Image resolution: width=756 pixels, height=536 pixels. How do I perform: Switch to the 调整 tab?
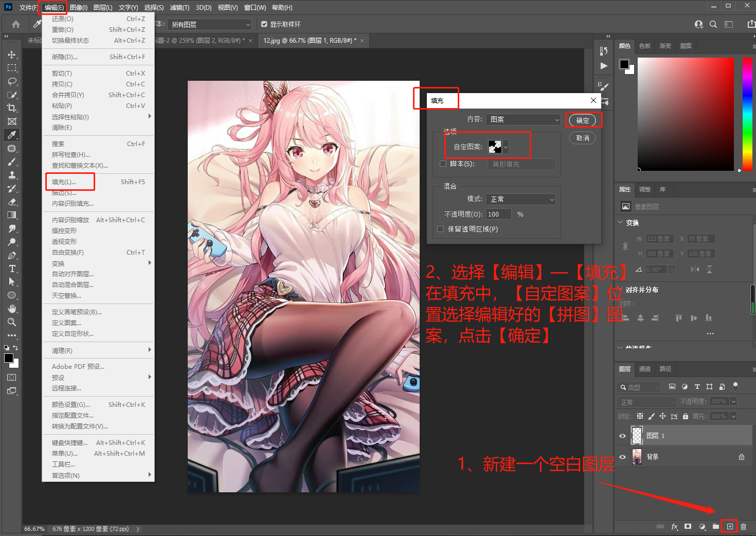tap(645, 189)
